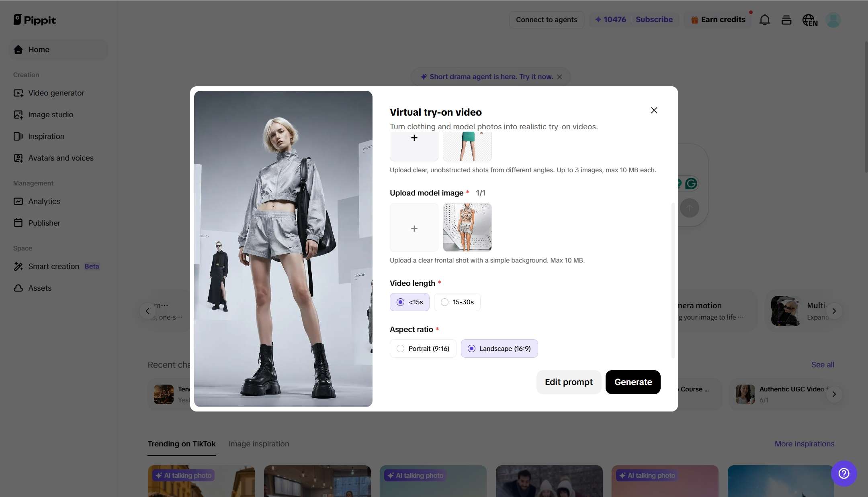This screenshot has height=497, width=868.
Task: Add a model image with plus
Action: [x=414, y=227]
